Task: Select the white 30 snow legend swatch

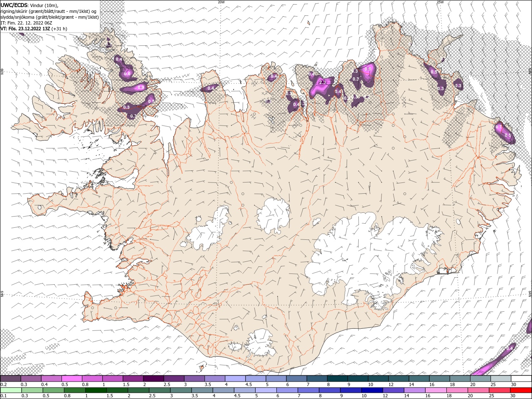Action: coord(522,379)
